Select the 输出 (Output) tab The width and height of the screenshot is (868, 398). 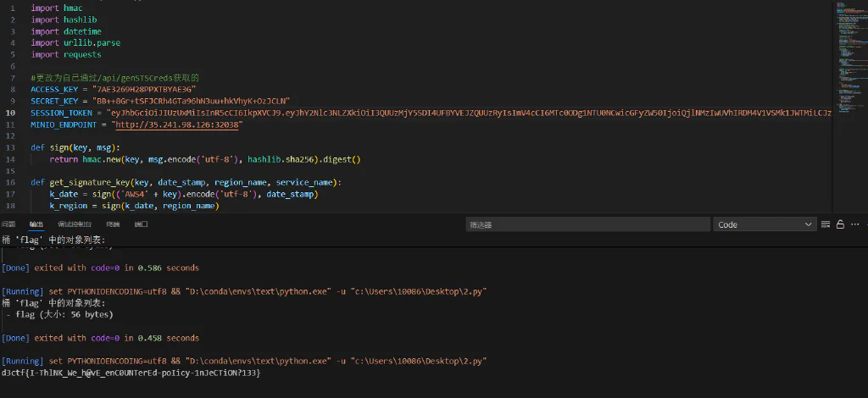36,224
